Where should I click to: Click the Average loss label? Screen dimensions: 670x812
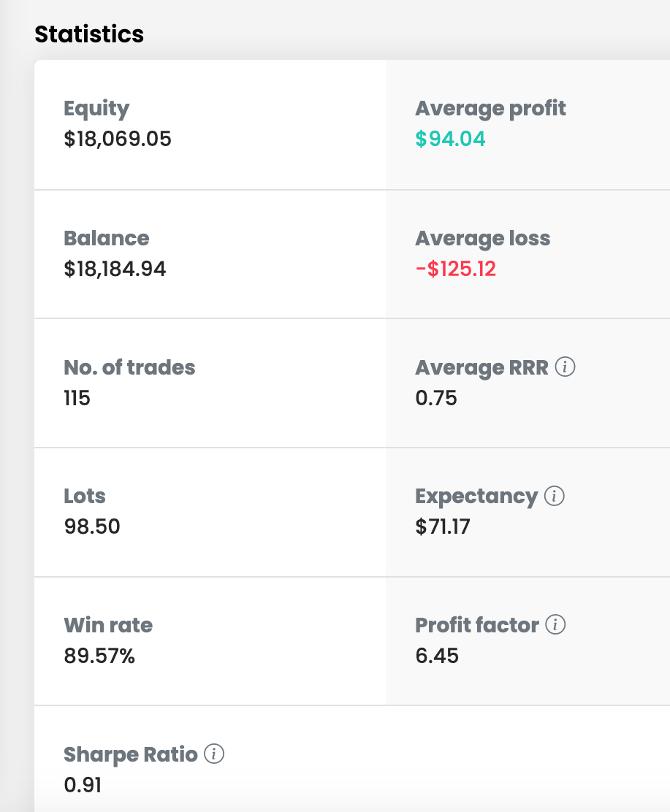pyautogui.click(x=482, y=238)
